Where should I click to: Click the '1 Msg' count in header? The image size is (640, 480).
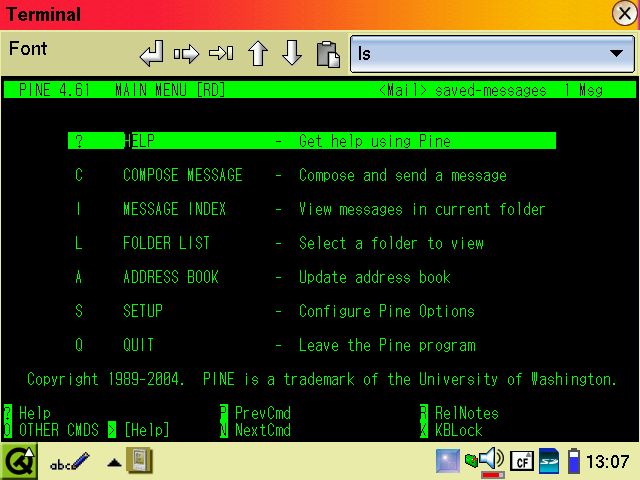(583, 90)
